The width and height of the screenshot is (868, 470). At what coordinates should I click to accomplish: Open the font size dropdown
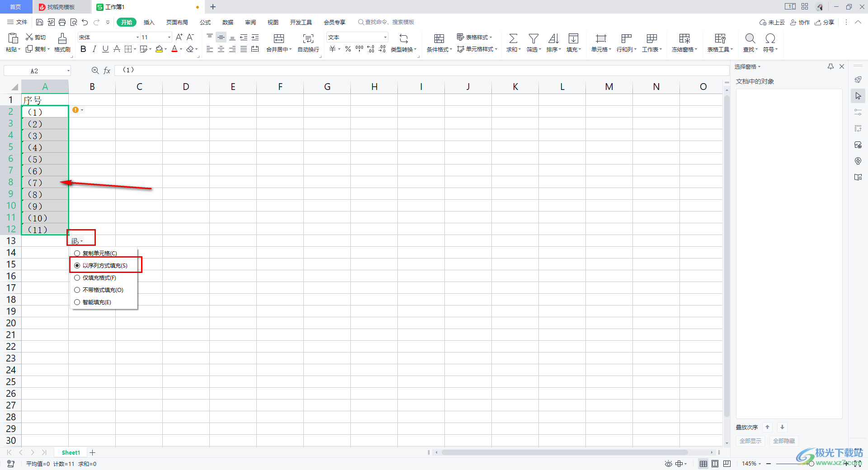[x=170, y=37]
